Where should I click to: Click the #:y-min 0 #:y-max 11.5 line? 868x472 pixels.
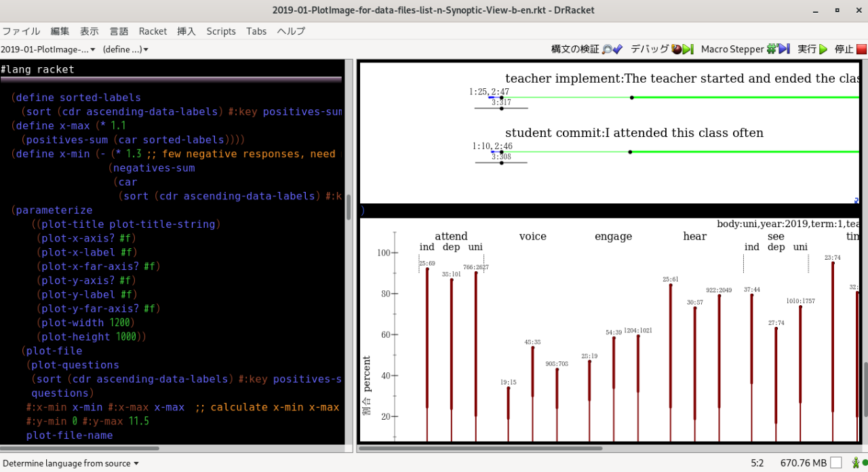click(87, 421)
